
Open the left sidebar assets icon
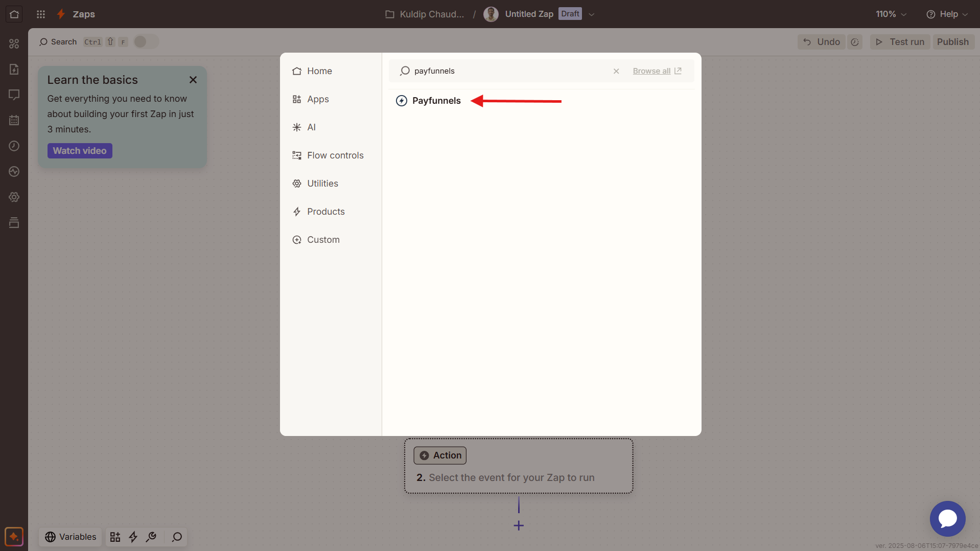click(x=14, y=44)
